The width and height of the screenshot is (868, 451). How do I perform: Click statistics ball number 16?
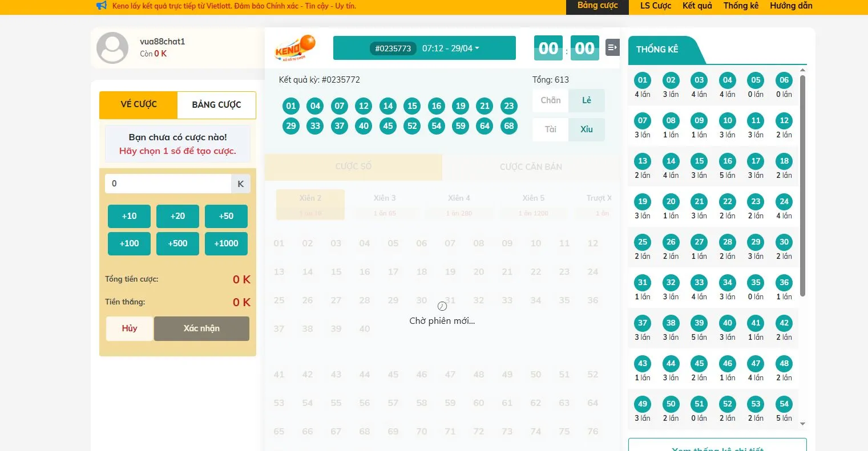[x=727, y=161]
